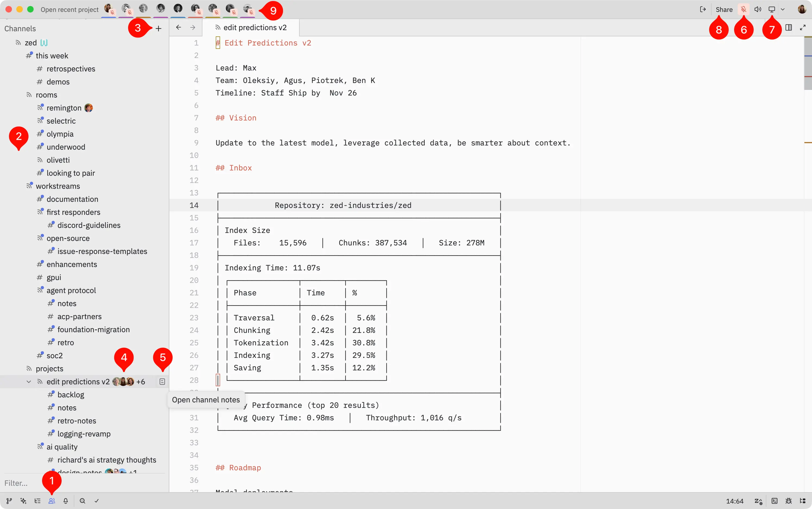Open the outline panel icon
Image resolution: width=812 pixels, height=509 pixels.
38,501
